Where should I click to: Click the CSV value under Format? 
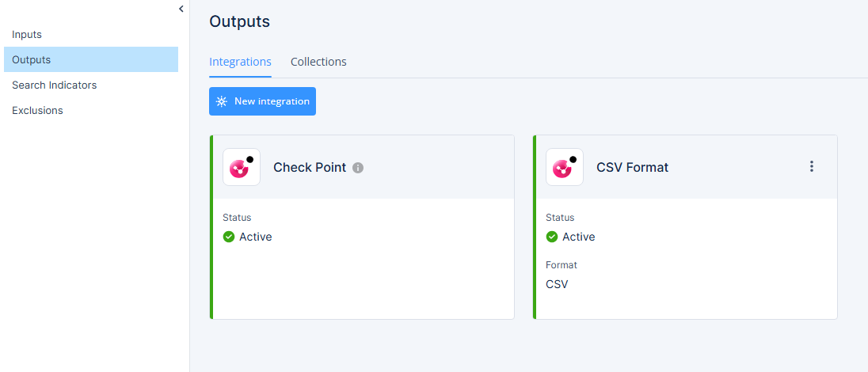557,284
